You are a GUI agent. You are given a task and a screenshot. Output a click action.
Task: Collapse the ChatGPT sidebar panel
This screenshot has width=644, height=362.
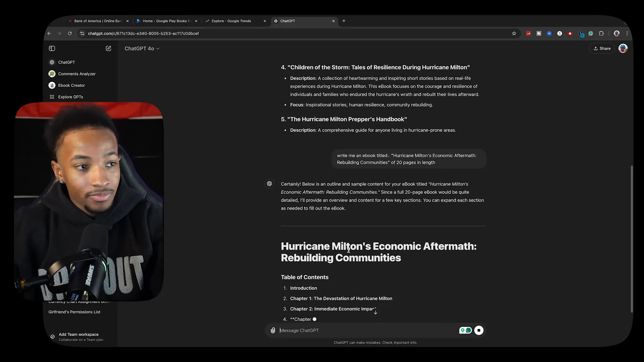pos(52,49)
